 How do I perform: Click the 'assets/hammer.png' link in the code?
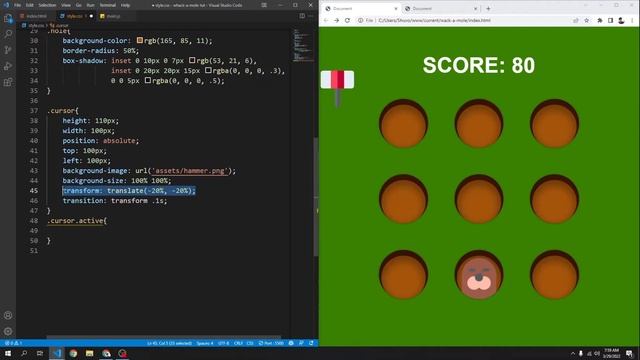pyautogui.click(x=190, y=171)
